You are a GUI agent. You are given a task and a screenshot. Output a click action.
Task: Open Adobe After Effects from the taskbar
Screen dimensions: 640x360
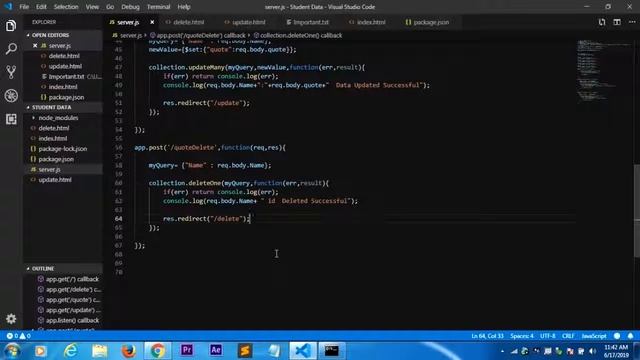(x=216, y=351)
